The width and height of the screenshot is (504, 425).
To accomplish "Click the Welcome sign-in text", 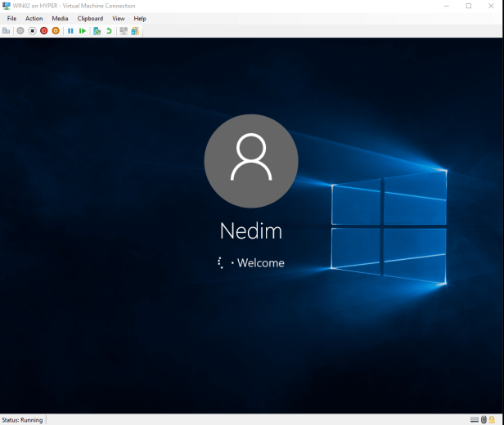I will [x=261, y=263].
